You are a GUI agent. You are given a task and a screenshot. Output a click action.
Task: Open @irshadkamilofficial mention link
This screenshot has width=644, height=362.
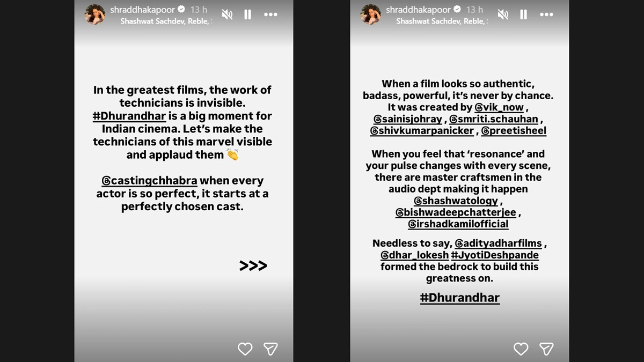[x=458, y=224]
